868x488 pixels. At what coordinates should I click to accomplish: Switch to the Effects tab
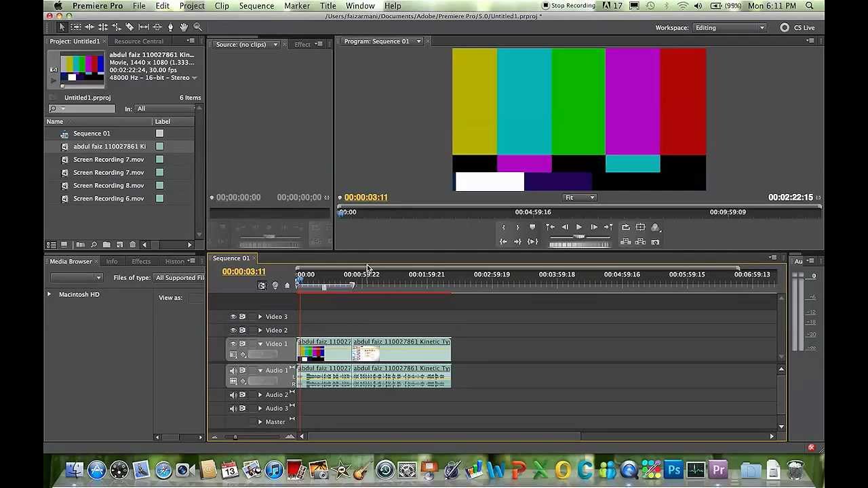coord(141,261)
